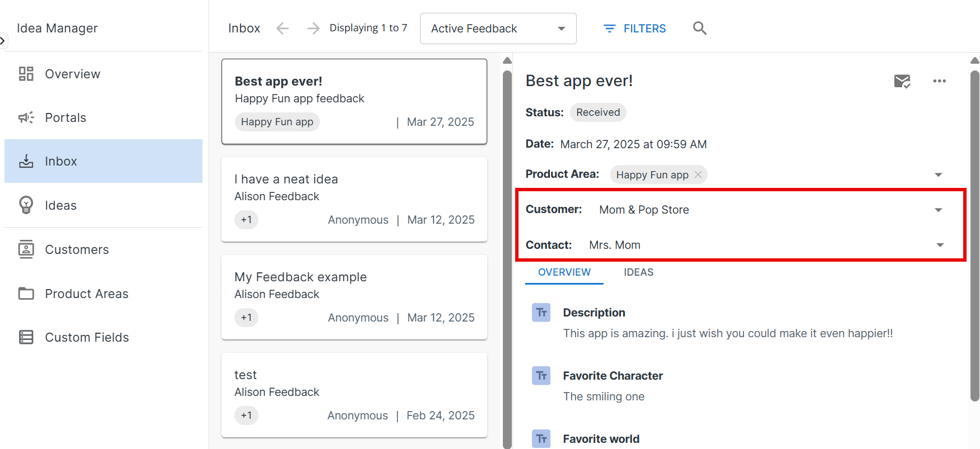The image size is (980, 449).
Task: Remove the Happy Fun app product area chip
Action: click(x=698, y=174)
